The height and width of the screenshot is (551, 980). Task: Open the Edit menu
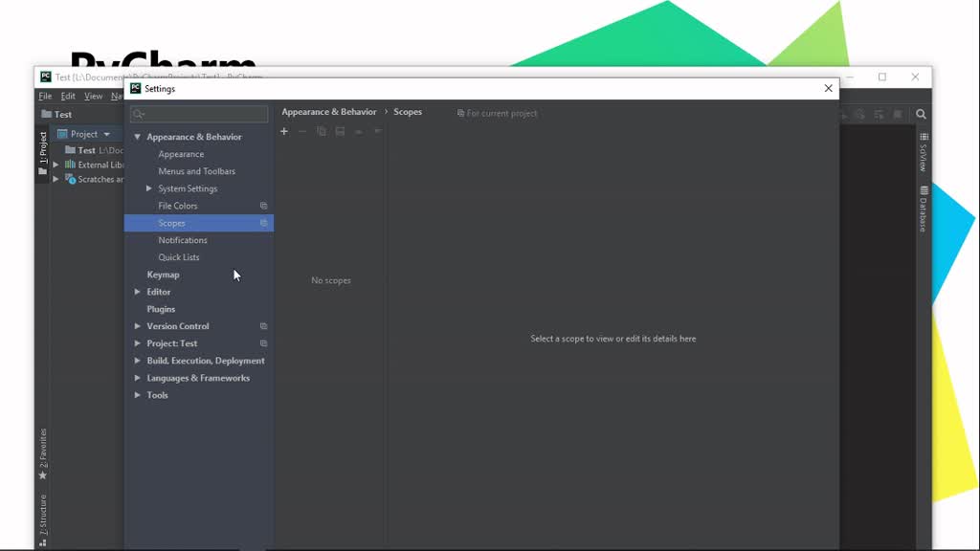68,97
